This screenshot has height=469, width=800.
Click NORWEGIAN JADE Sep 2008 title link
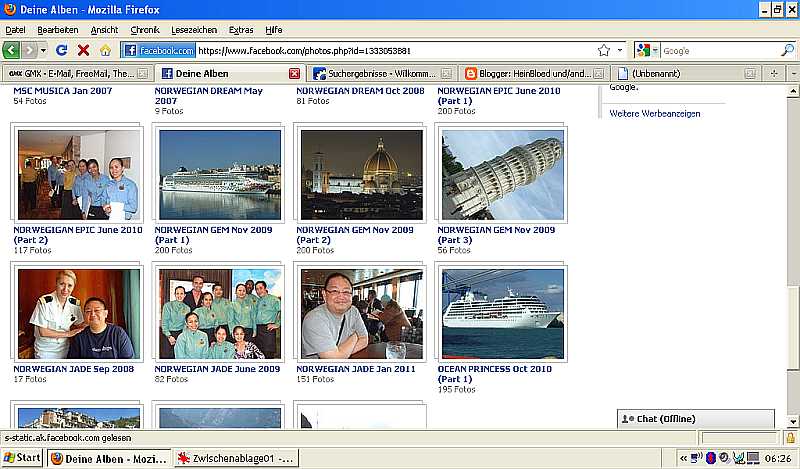73,369
